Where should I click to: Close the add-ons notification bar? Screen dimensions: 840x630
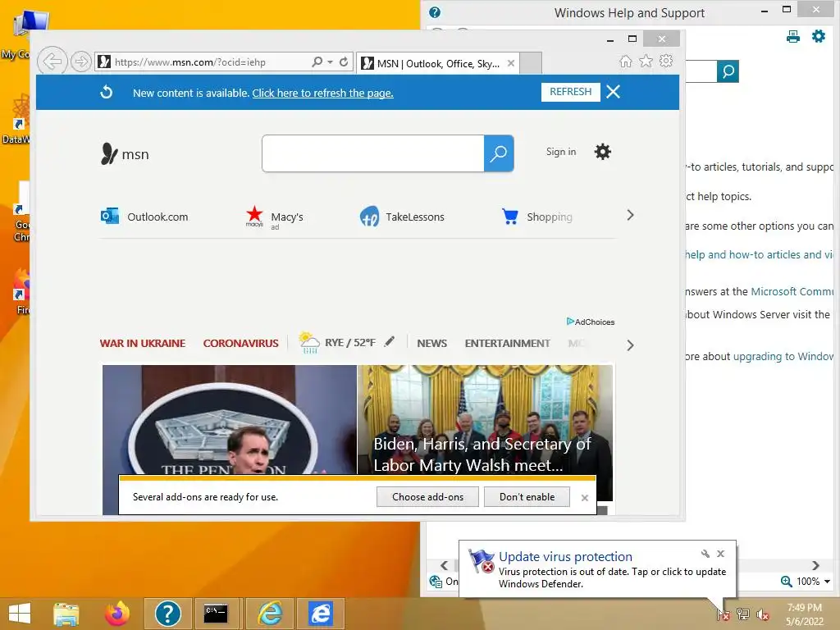[x=584, y=498]
